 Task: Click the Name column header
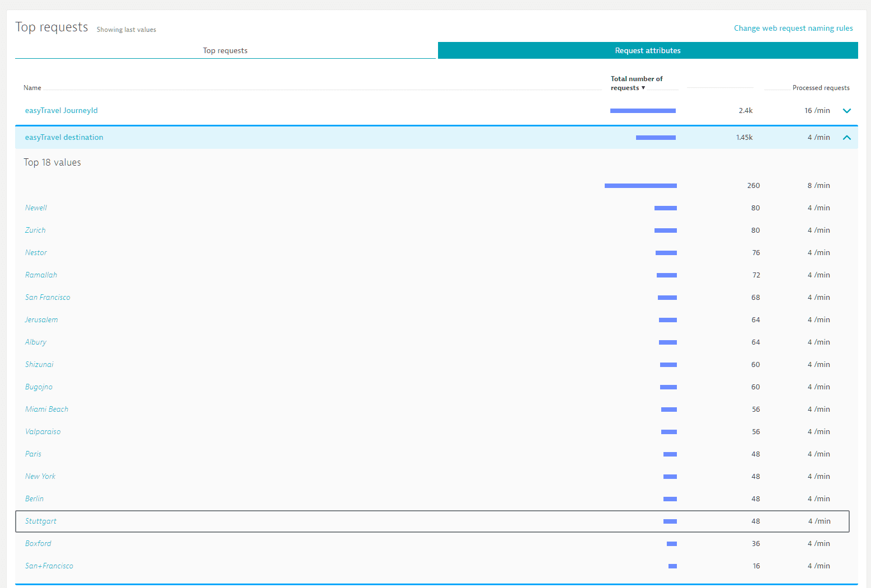pyautogui.click(x=32, y=88)
